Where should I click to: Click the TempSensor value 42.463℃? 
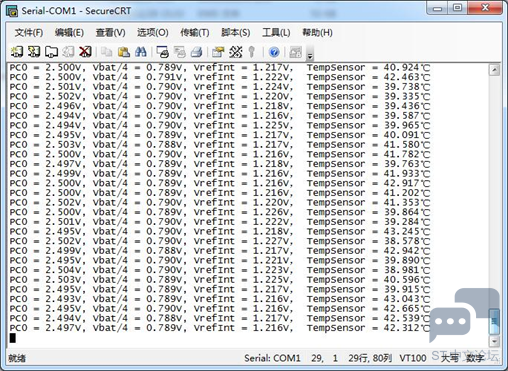tap(407, 77)
